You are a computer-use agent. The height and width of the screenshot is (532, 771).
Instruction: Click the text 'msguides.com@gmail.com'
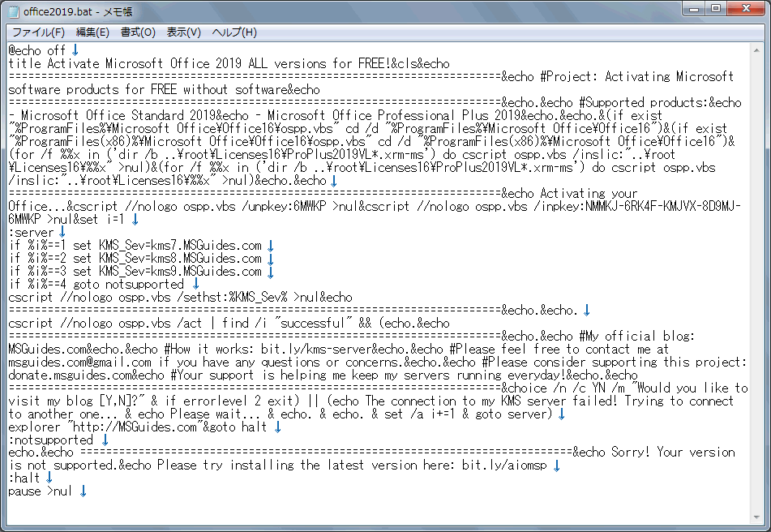(79, 362)
